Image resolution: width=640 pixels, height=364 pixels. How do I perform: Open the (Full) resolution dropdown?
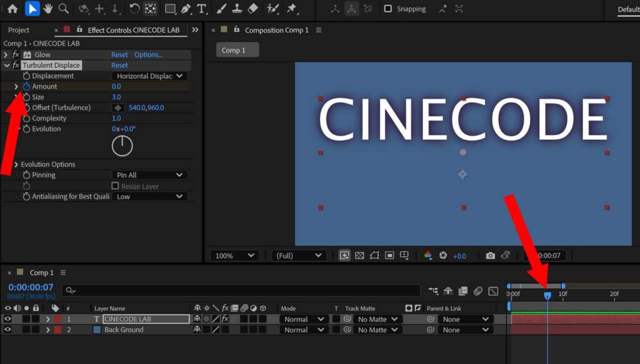pos(298,255)
